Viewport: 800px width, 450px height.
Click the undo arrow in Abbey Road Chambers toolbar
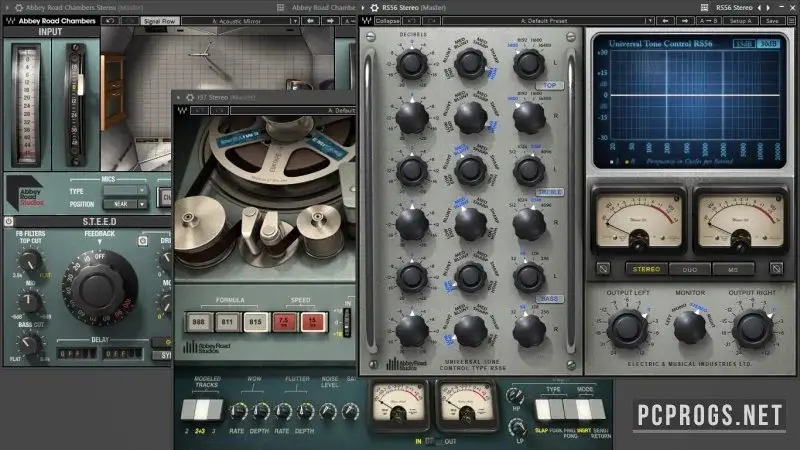click(x=108, y=20)
